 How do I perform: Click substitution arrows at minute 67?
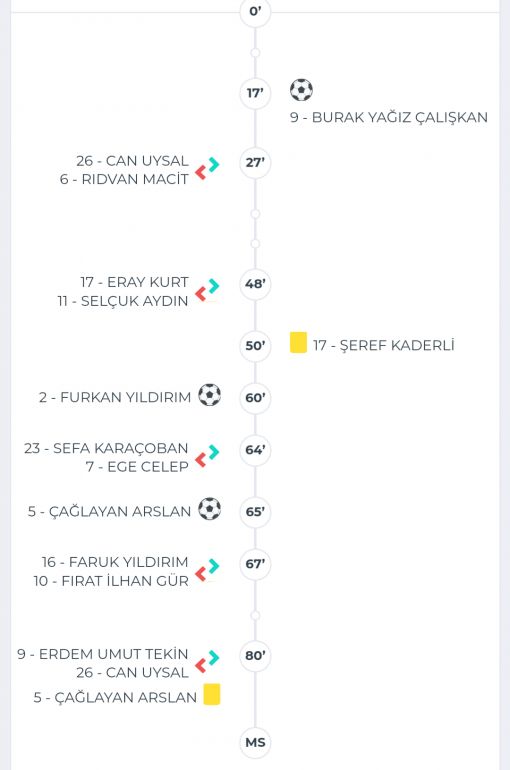[x=207, y=571]
